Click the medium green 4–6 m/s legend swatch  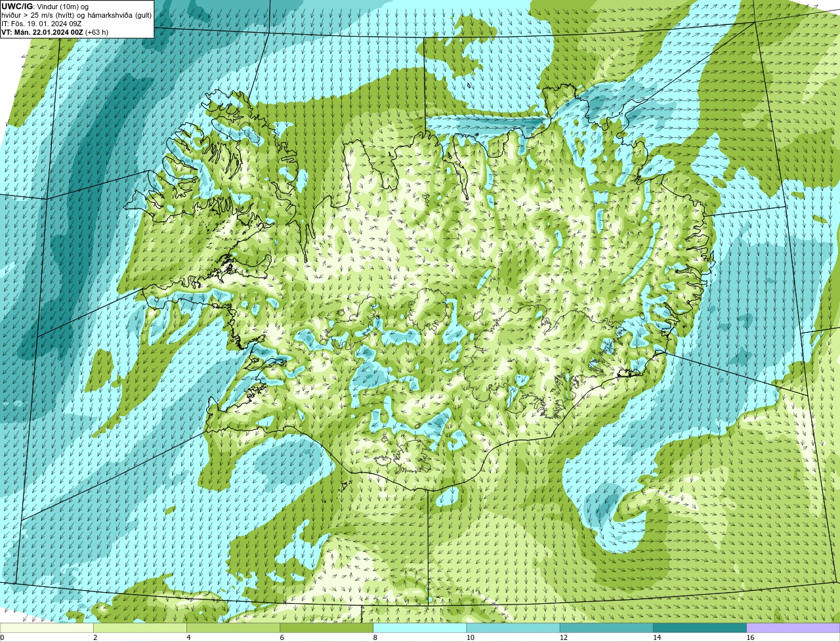(x=234, y=628)
